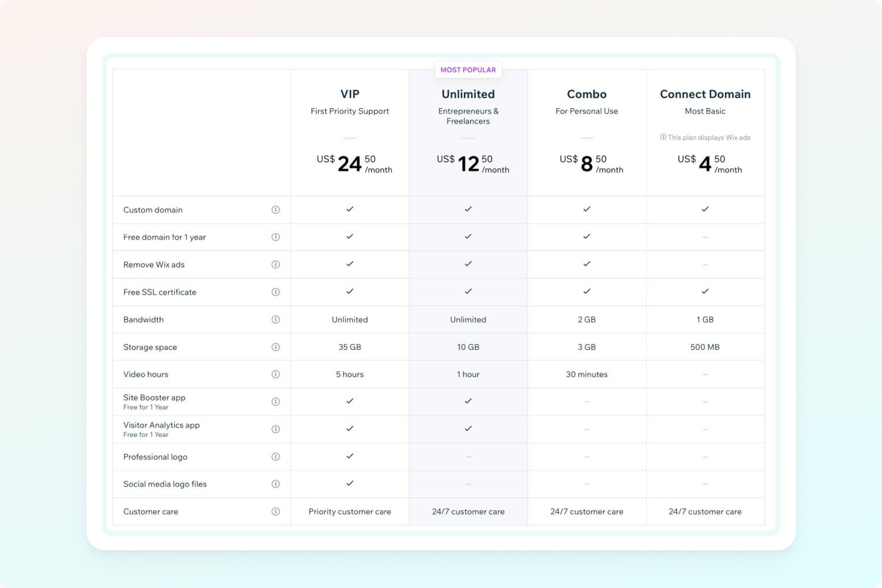Image resolution: width=882 pixels, height=588 pixels.
Task: Open the Professional logo info icon
Action: coord(275,457)
